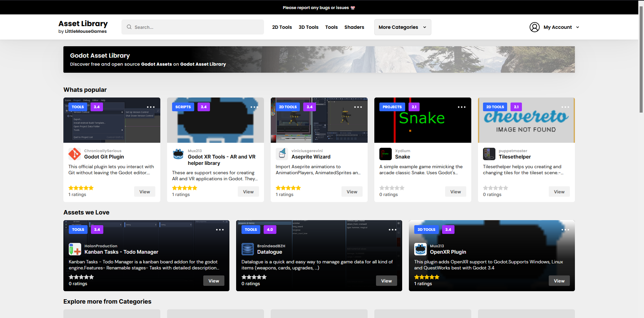This screenshot has width=644, height=318.
Task: Click the Tilesethelper asset icon
Action: 489,154
